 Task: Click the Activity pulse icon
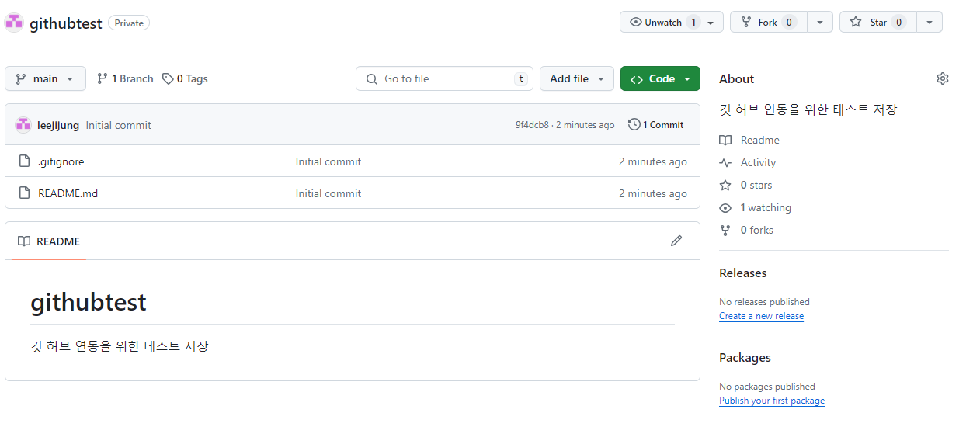click(x=725, y=162)
